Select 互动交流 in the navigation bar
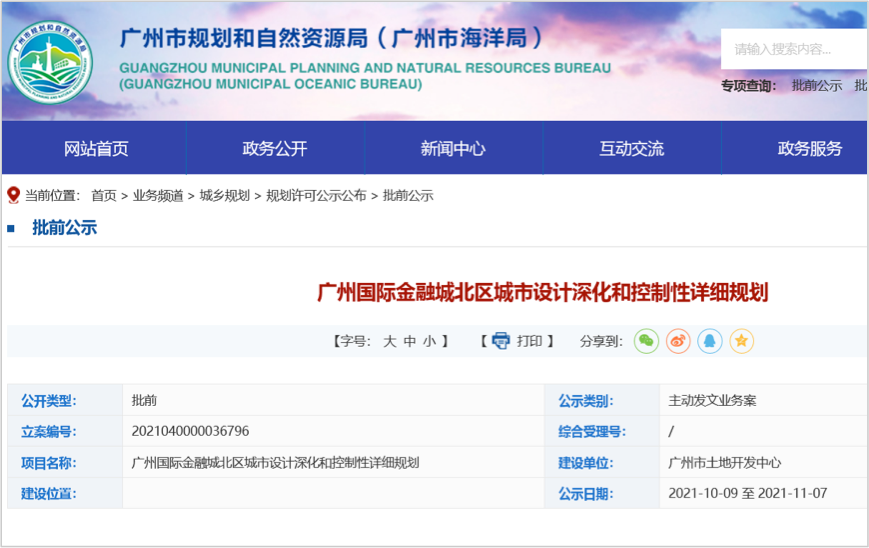The height and width of the screenshot is (548, 869). [x=631, y=149]
